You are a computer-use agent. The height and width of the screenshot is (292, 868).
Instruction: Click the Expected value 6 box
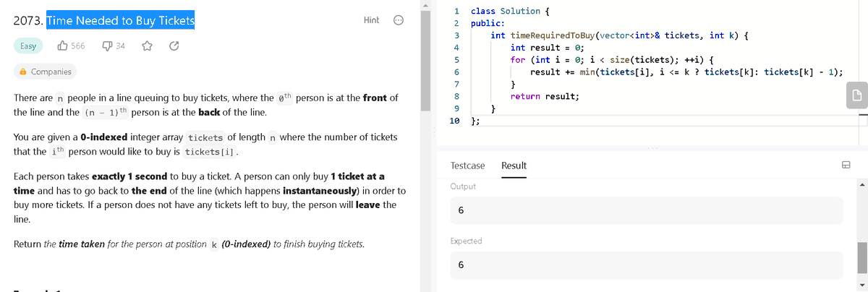point(646,265)
